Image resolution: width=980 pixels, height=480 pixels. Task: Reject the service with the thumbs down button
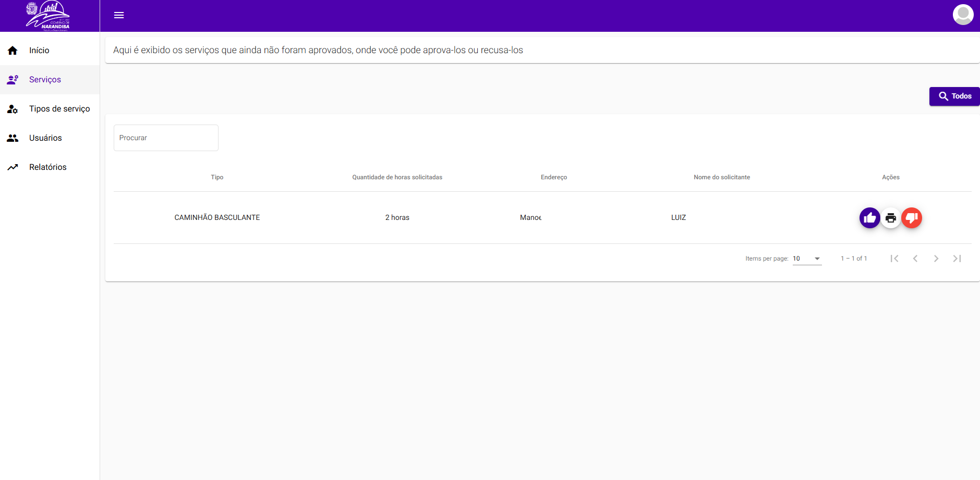click(912, 218)
